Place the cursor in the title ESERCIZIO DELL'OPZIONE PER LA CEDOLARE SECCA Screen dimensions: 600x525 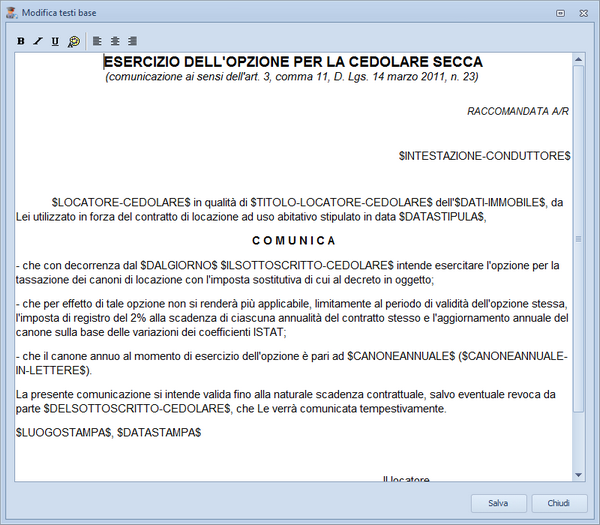(x=293, y=62)
